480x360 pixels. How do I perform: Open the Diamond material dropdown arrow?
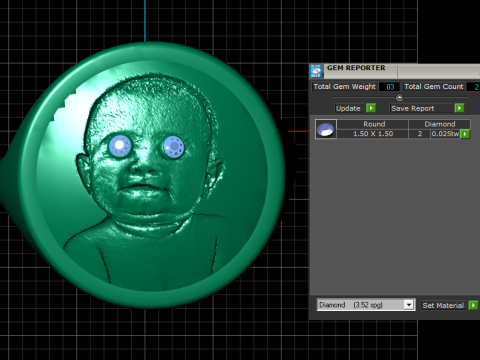coord(409,305)
